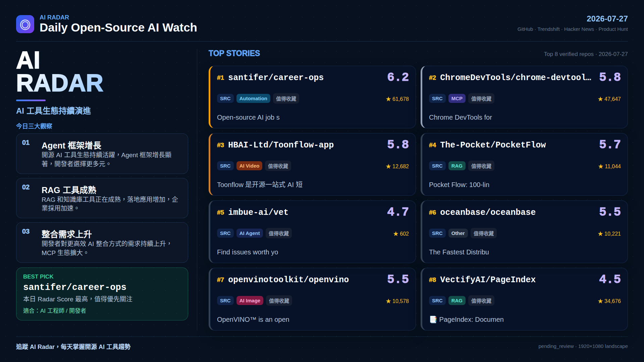Click star count 10,221 on oceanbase card
Viewport: 644px width, 362px height.
click(x=609, y=234)
